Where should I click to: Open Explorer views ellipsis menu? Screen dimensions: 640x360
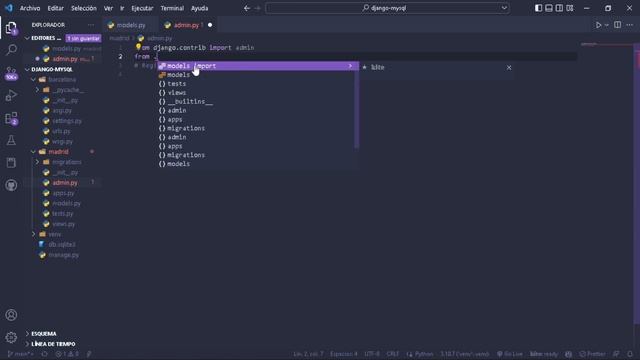click(91, 25)
